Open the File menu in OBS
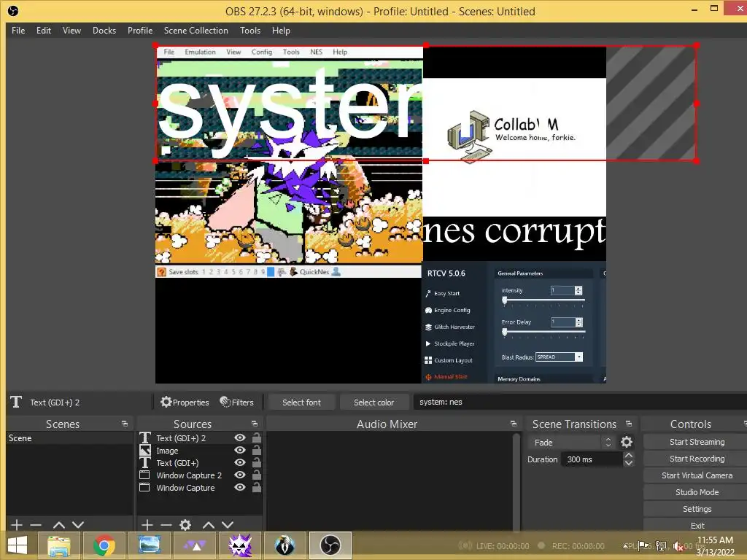Viewport: 747px width, 560px height. pos(18,31)
